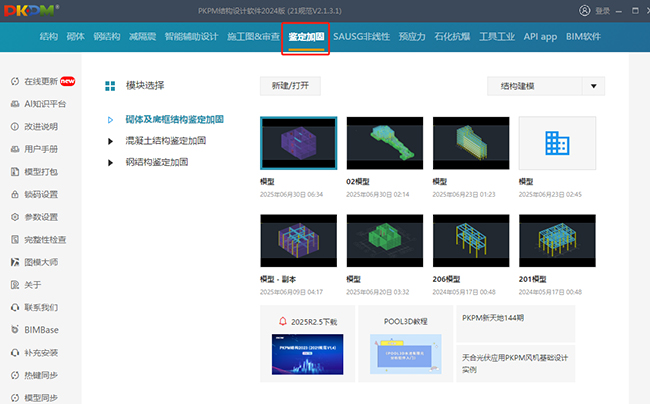Open the BIM软件 tab
The height and width of the screenshot is (404, 650).
(x=583, y=36)
